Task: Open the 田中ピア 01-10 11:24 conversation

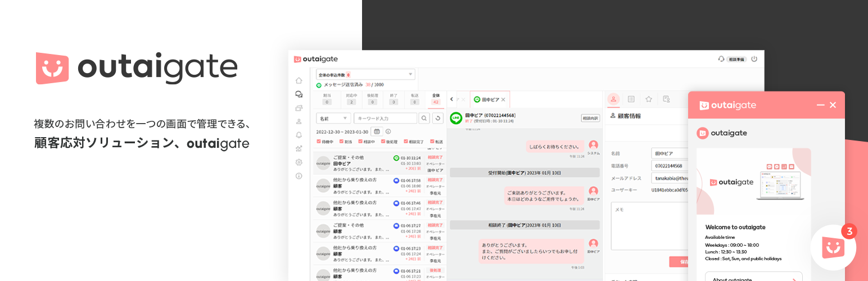Action: (379, 163)
